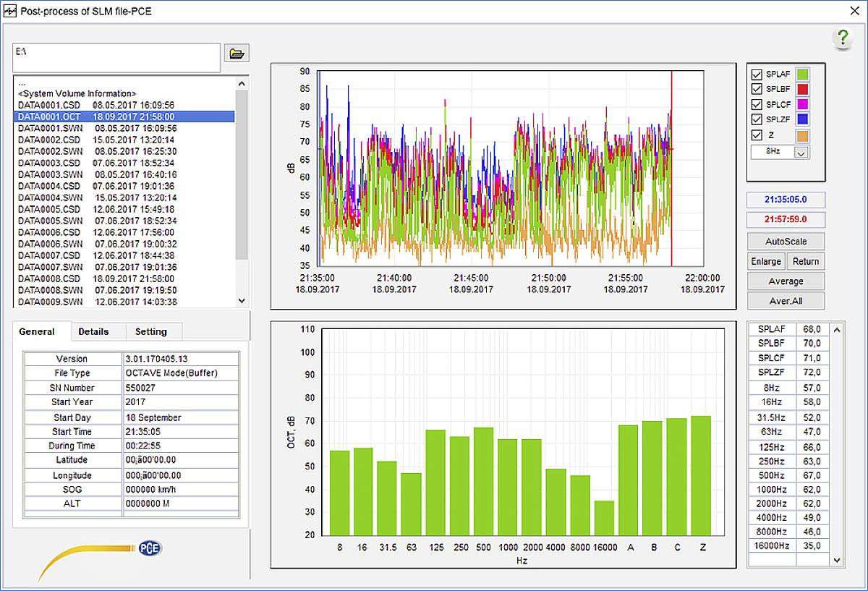Viewport: 868px width, 591px height.
Task: Click the PCE logo badge
Action: click(x=150, y=548)
